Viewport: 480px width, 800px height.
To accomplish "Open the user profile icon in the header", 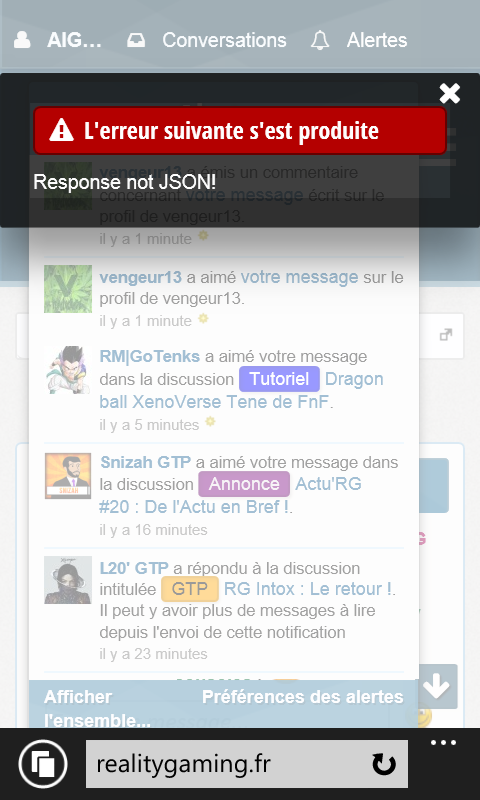I will [22, 40].
